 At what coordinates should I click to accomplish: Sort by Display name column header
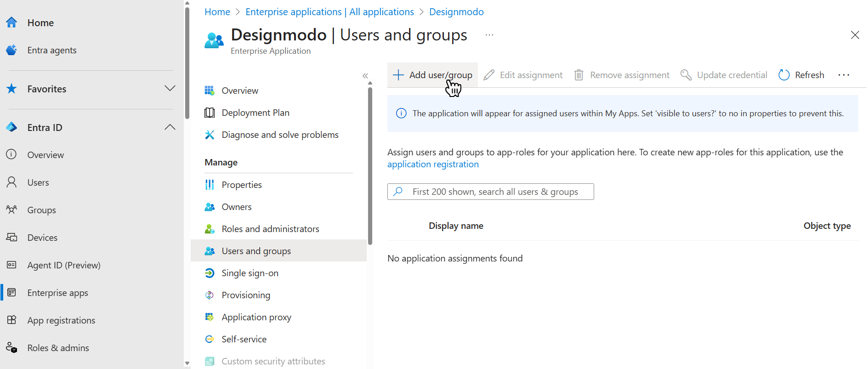click(x=456, y=226)
